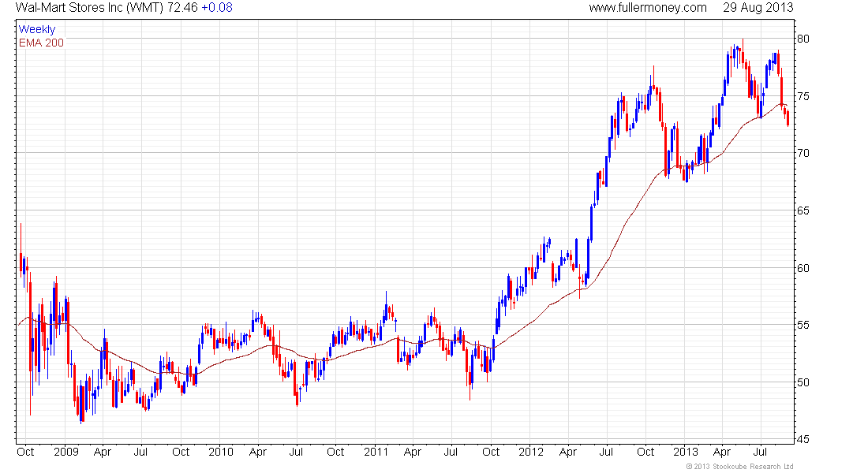Click the 72.46 price value
Screen dimensions: 868x473
[x=182, y=8]
